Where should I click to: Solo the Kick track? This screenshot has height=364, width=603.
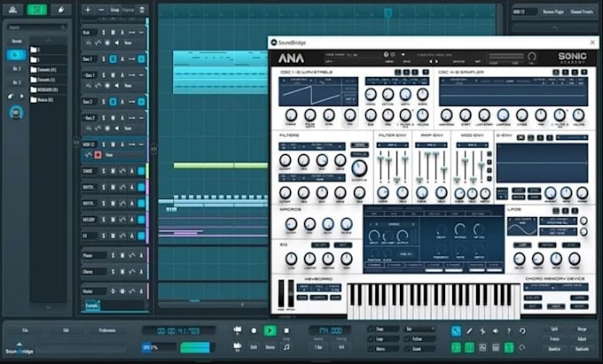104,33
